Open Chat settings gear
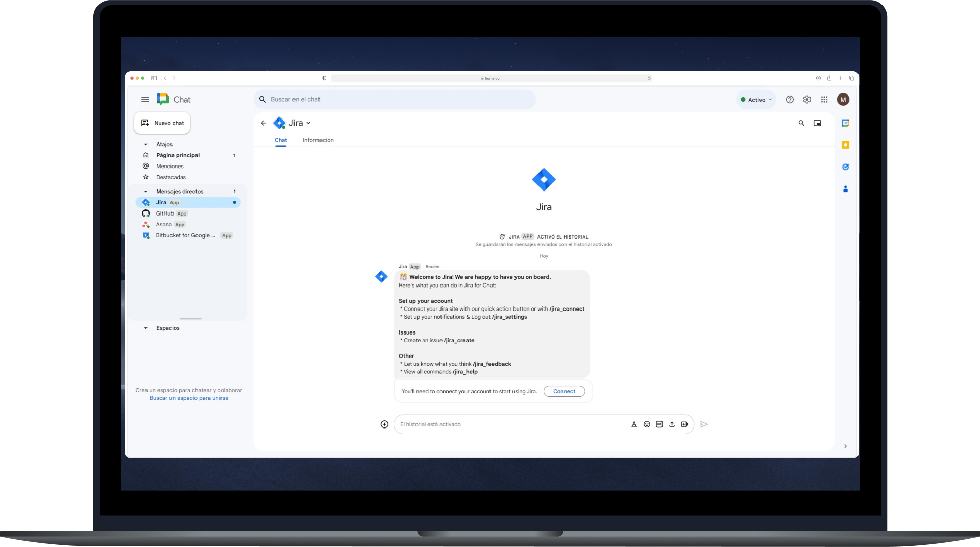 pyautogui.click(x=807, y=100)
